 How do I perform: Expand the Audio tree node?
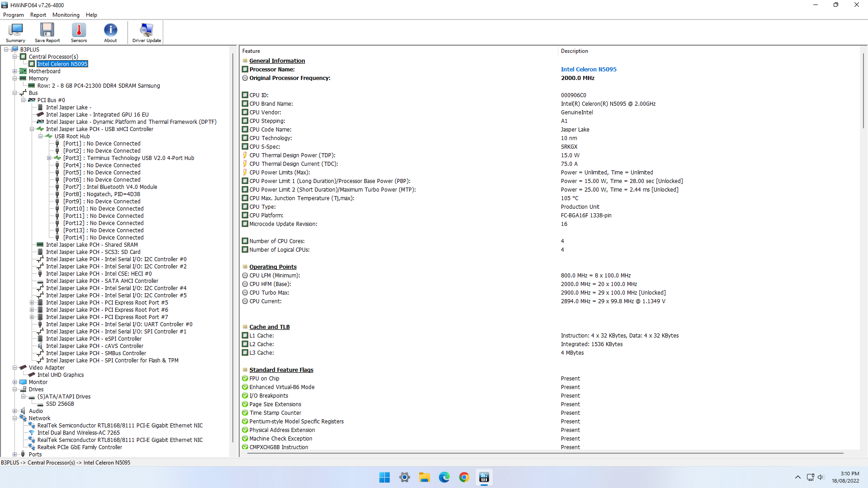[15, 411]
